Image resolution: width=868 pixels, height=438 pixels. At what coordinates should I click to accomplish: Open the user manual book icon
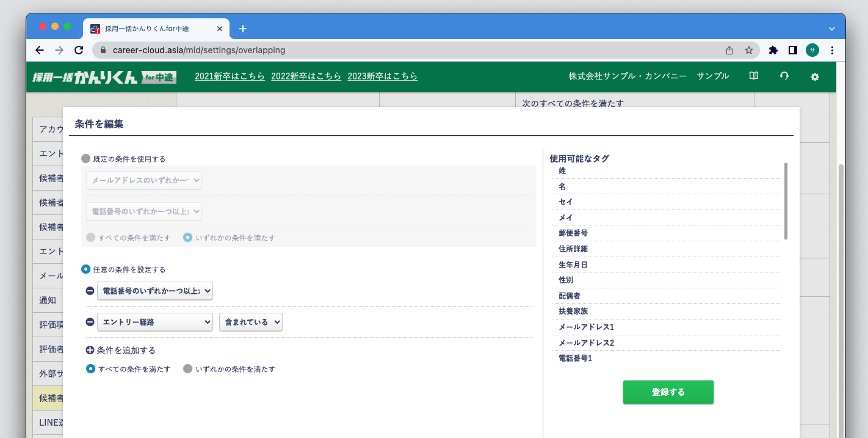point(753,76)
